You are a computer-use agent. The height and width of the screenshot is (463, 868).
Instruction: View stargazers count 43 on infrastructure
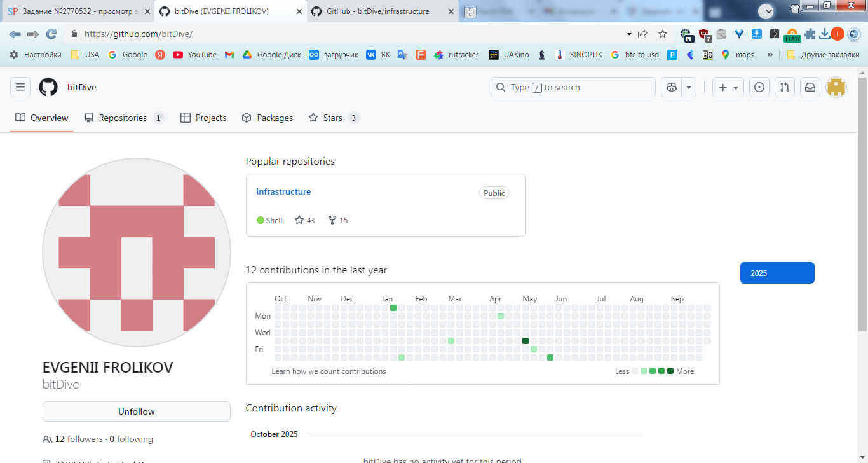[304, 220]
